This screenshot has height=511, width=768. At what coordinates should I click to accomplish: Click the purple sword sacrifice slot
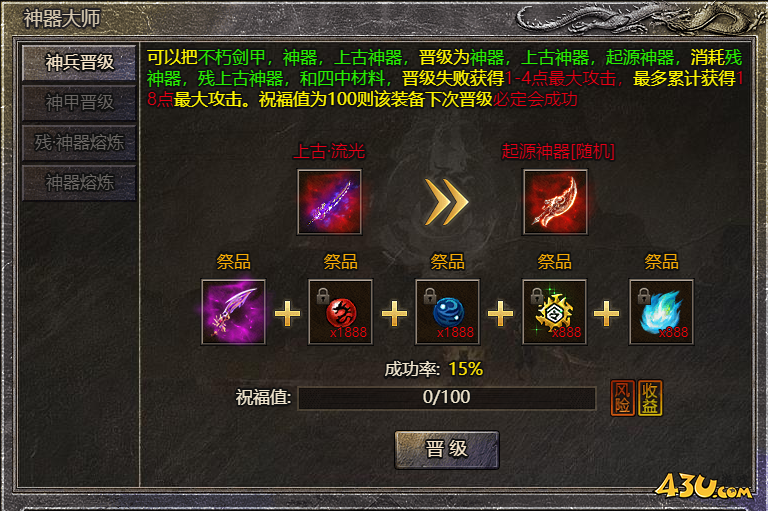(233, 312)
